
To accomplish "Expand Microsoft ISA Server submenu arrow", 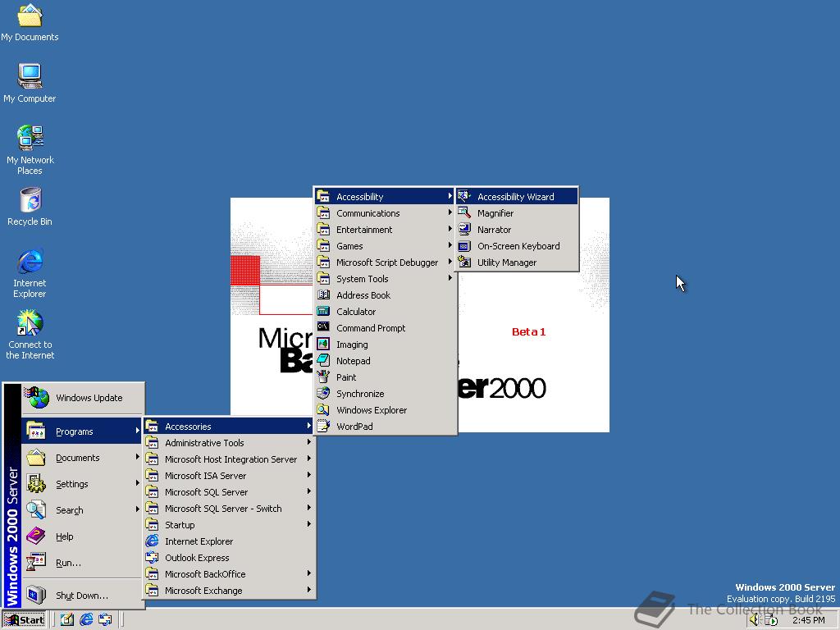I will click(309, 475).
